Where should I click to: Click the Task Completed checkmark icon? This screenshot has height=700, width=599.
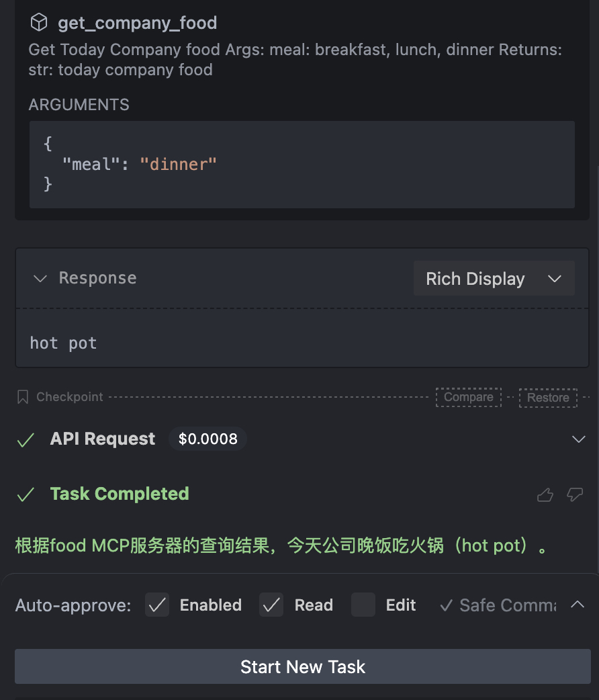click(26, 494)
